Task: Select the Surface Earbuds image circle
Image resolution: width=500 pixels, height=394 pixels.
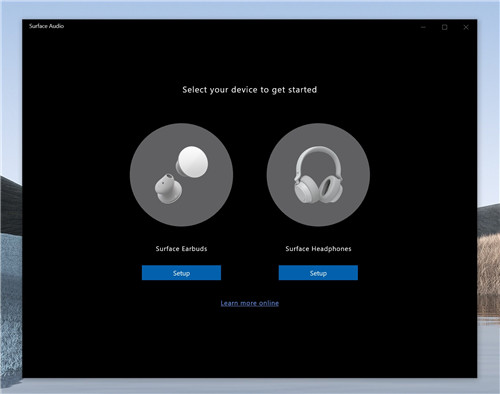Action: tap(181, 175)
